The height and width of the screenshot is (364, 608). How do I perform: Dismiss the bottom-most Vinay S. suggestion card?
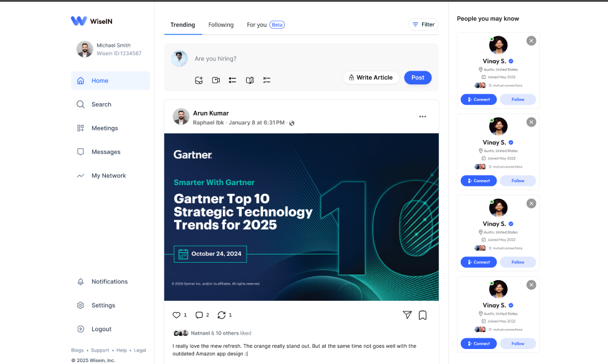coord(531,285)
